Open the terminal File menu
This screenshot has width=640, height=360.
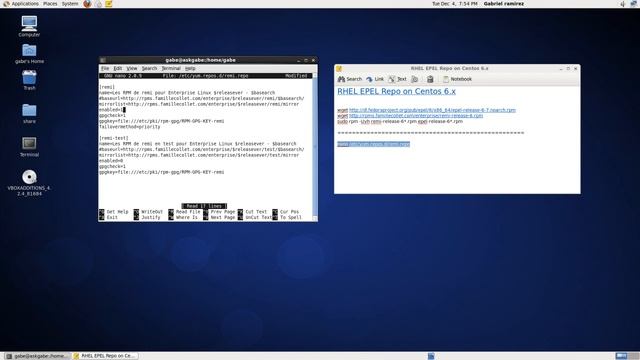(105, 69)
